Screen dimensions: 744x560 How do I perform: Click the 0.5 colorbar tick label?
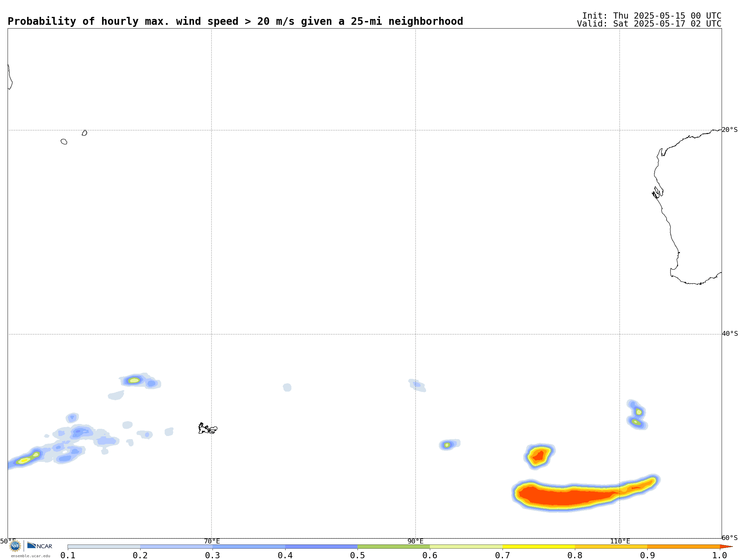[358, 555]
